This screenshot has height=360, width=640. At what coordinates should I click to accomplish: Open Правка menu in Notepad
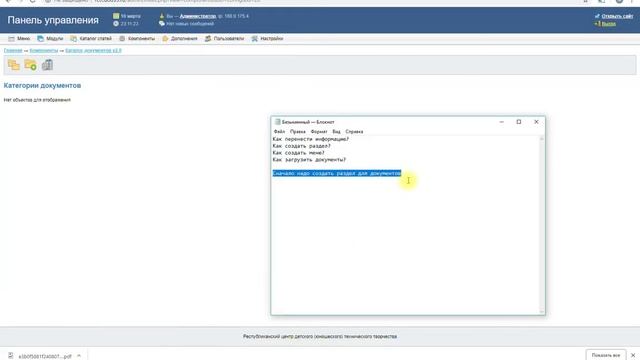298,131
